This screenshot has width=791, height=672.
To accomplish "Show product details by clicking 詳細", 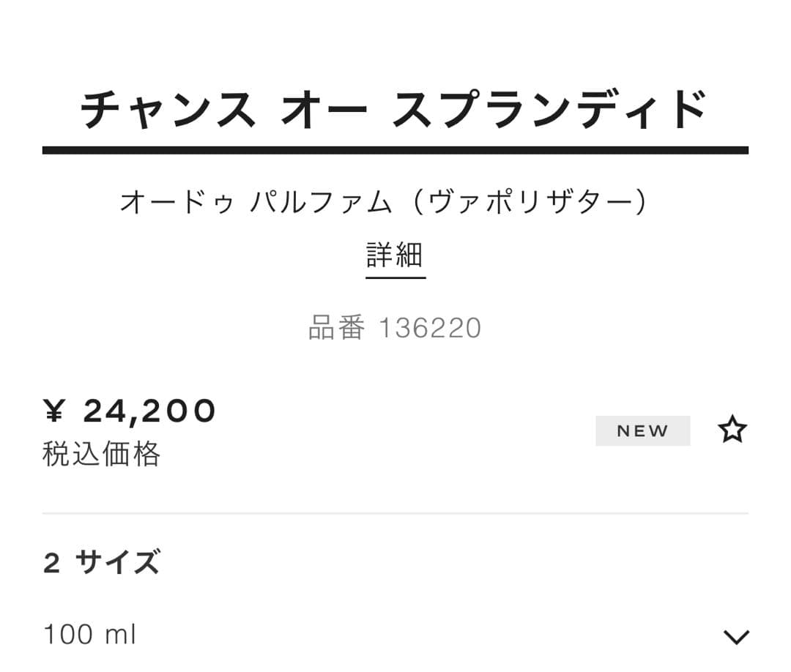I will coord(395,256).
